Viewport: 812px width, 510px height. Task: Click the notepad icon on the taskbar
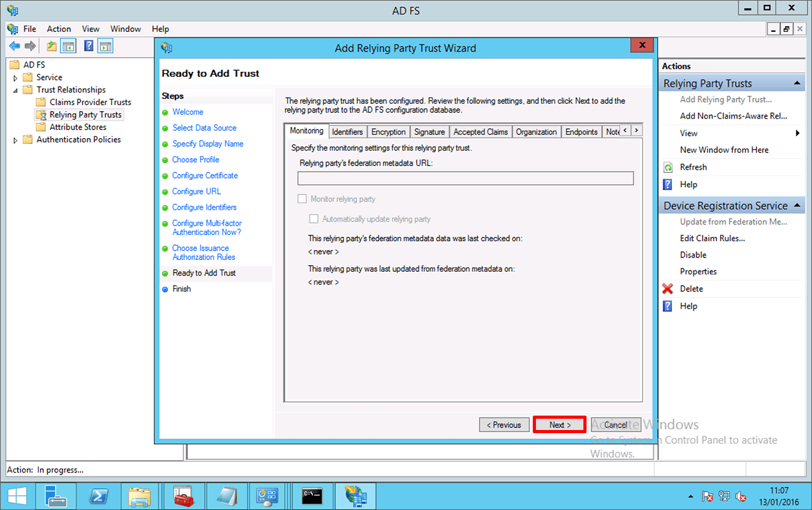[227, 496]
